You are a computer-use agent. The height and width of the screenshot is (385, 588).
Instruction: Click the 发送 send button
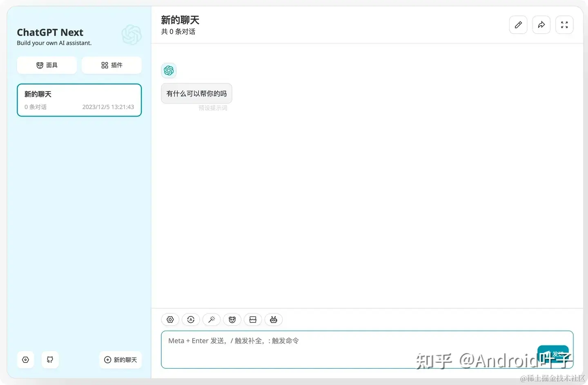click(553, 354)
